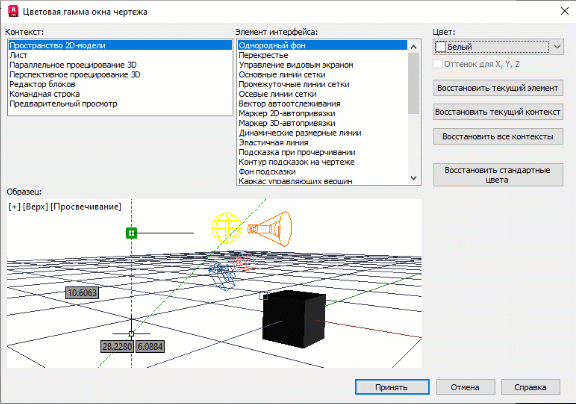Click the [+] viewport control in preview
This screenshot has height=404, width=576.
pos(15,207)
